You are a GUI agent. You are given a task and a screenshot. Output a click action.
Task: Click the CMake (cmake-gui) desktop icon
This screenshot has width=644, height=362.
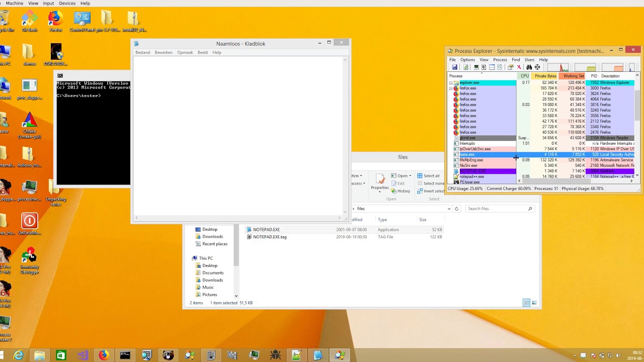point(29,126)
